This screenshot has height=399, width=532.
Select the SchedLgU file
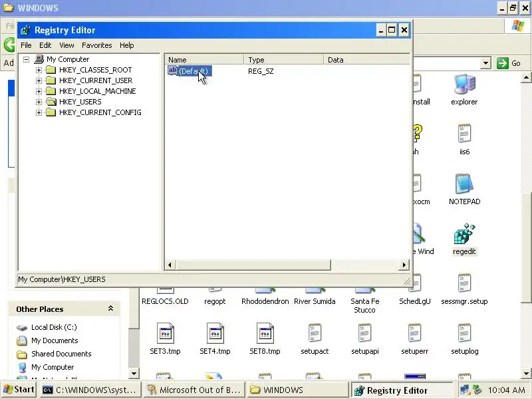[x=414, y=301]
